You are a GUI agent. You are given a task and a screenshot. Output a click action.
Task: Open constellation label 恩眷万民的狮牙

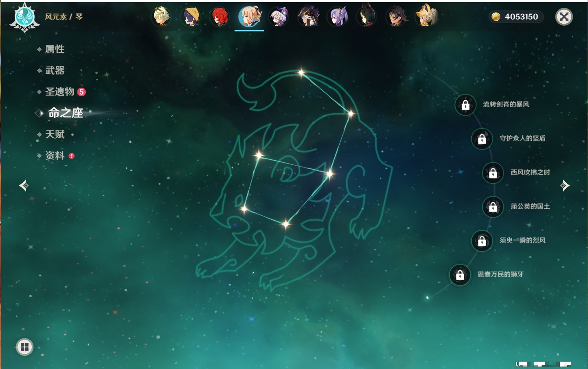click(x=501, y=274)
